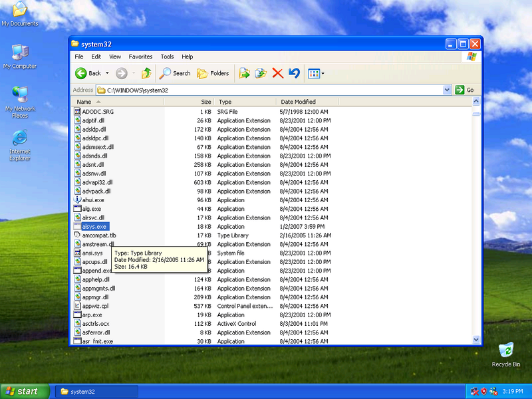Viewport: 532px width, 399px height.
Task: Open the Tools menu
Action: coord(168,57)
